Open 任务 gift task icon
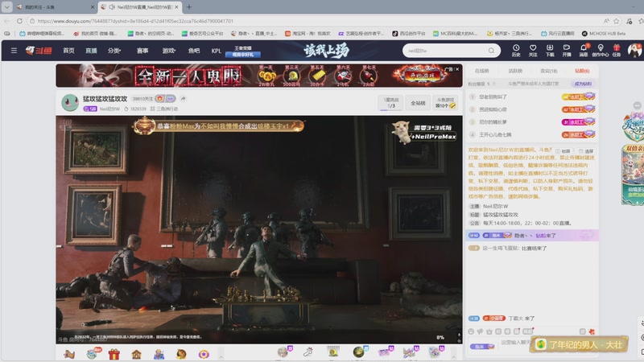The width and height of the screenshot is (644, 362). pyautogui.click(x=617, y=51)
